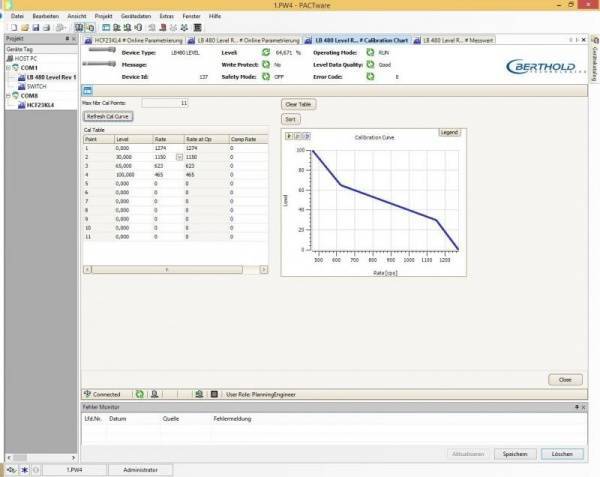Pin the Projekt panel using pin icon
Image resolution: width=600 pixels, height=477 pixels.
tap(66, 39)
